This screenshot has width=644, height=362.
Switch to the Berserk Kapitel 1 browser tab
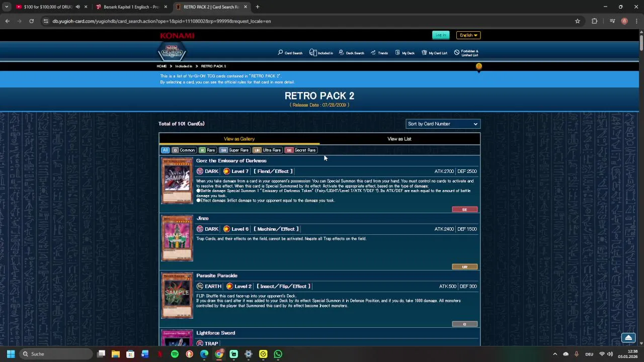pyautogui.click(x=131, y=7)
